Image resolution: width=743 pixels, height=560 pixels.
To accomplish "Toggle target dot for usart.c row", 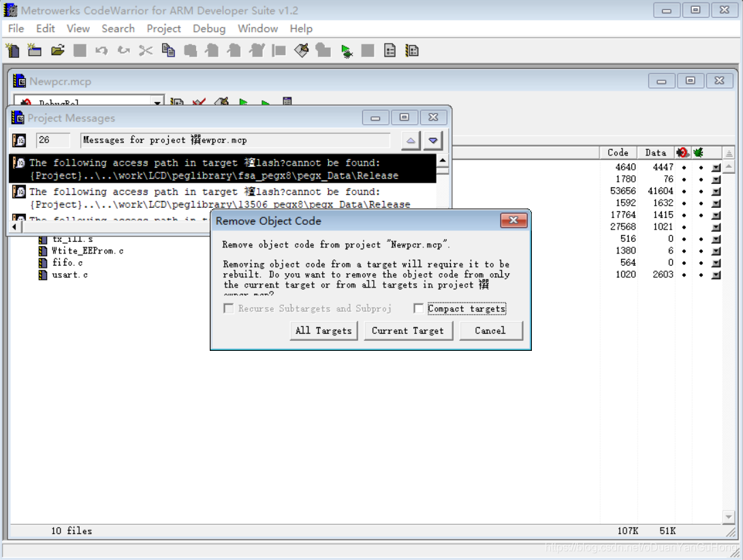I will [684, 275].
